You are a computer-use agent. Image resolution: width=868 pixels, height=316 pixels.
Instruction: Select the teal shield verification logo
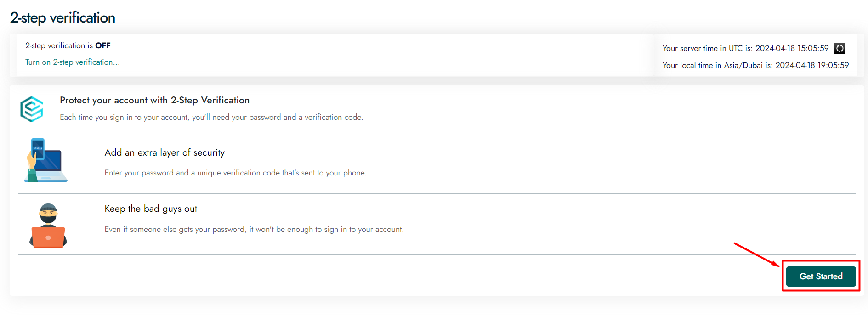pos(32,108)
